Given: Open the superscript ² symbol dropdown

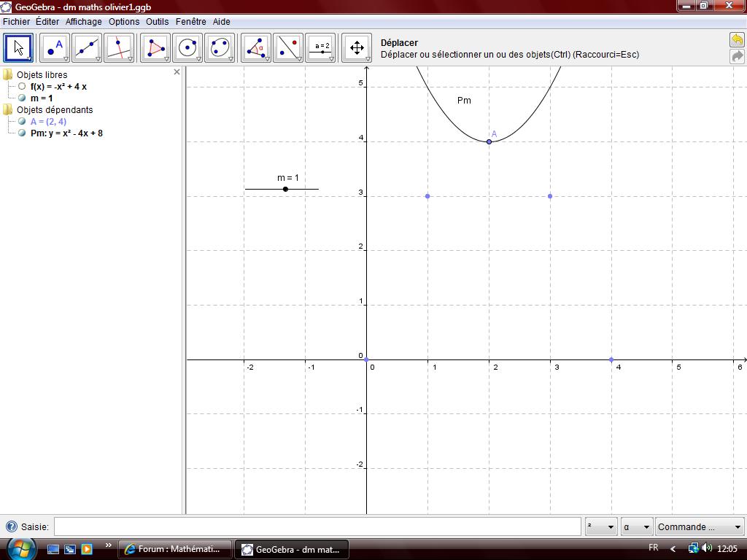Looking at the screenshot, I should [601, 526].
